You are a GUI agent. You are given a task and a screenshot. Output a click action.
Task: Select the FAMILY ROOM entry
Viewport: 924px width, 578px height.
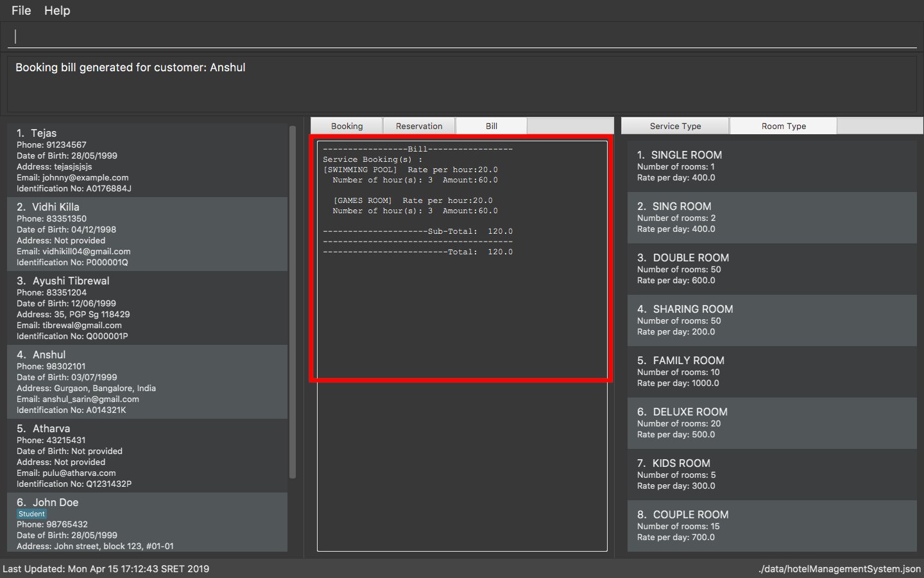point(772,371)
